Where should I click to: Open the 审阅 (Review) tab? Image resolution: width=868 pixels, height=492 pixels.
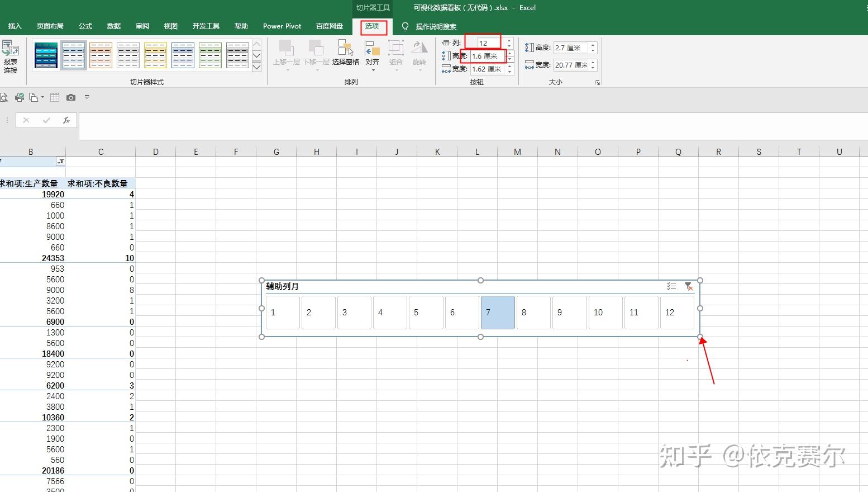[x=142, y=26]
